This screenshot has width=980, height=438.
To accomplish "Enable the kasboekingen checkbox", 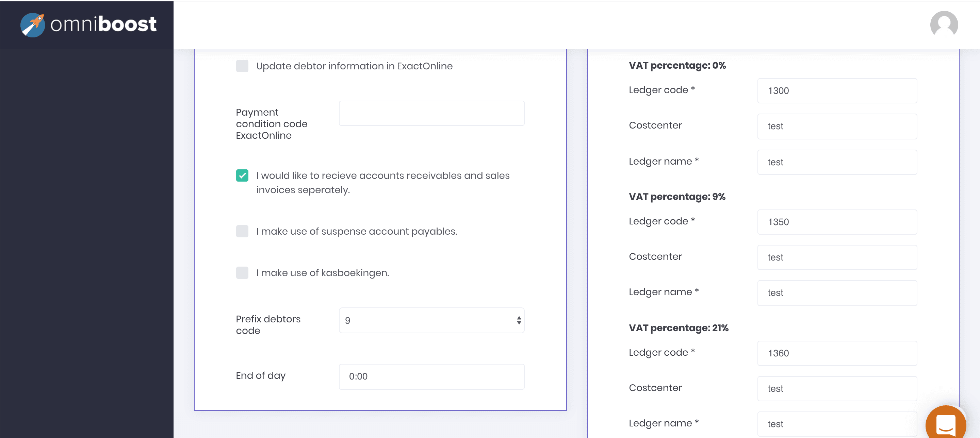I will (242, 273).
